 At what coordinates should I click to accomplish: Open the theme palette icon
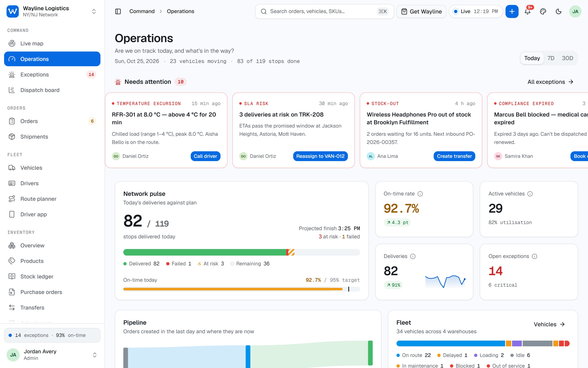pyautogui.click(x=543, y=11)
